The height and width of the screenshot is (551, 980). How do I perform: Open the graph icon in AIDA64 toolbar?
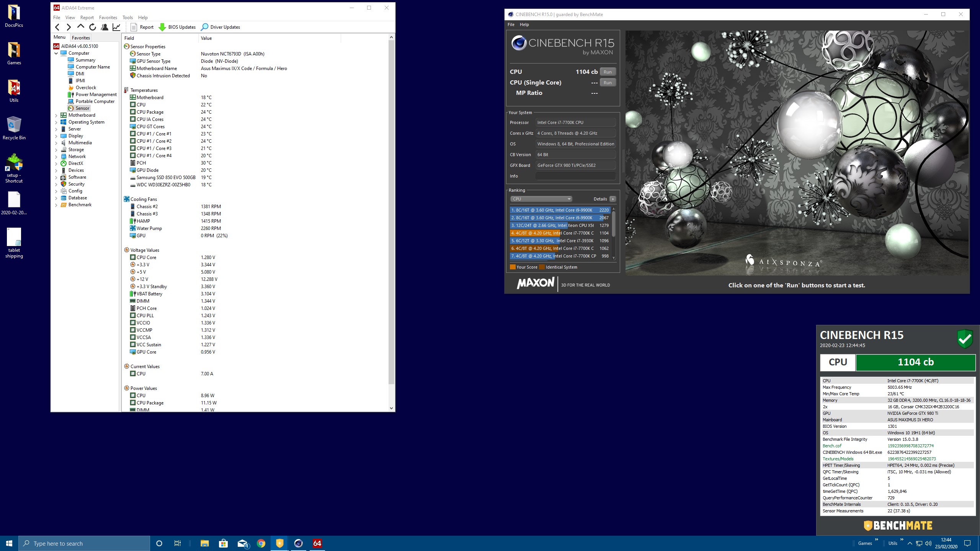(x=116, y=27)
